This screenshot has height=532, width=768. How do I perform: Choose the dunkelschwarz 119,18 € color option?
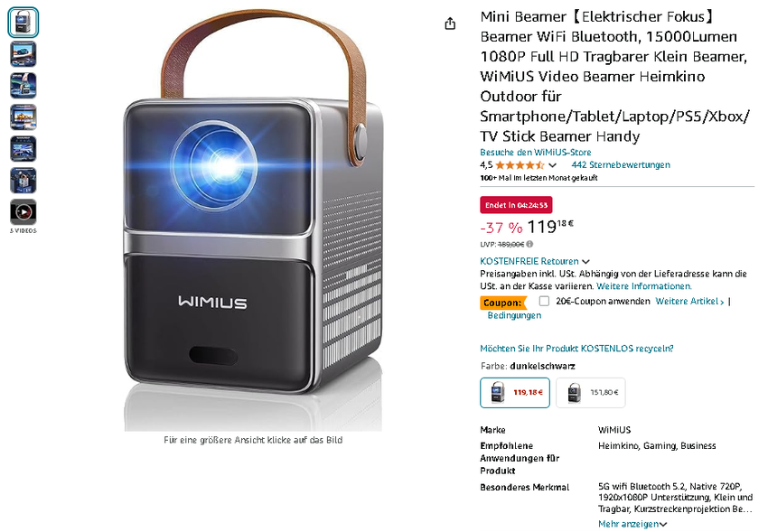coord(515,393)
